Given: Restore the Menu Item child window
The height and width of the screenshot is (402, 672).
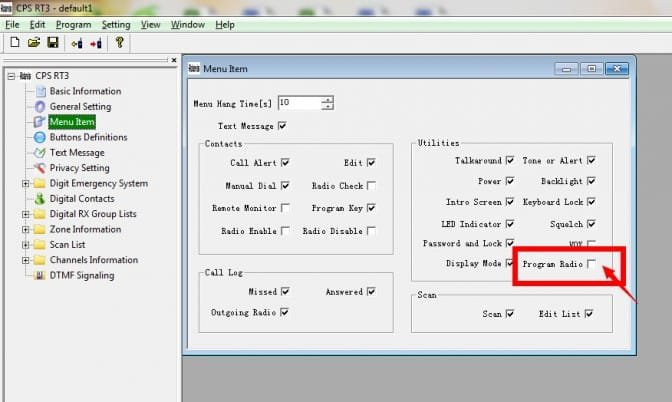Looking at the screenshot, I should click(591, 69).
